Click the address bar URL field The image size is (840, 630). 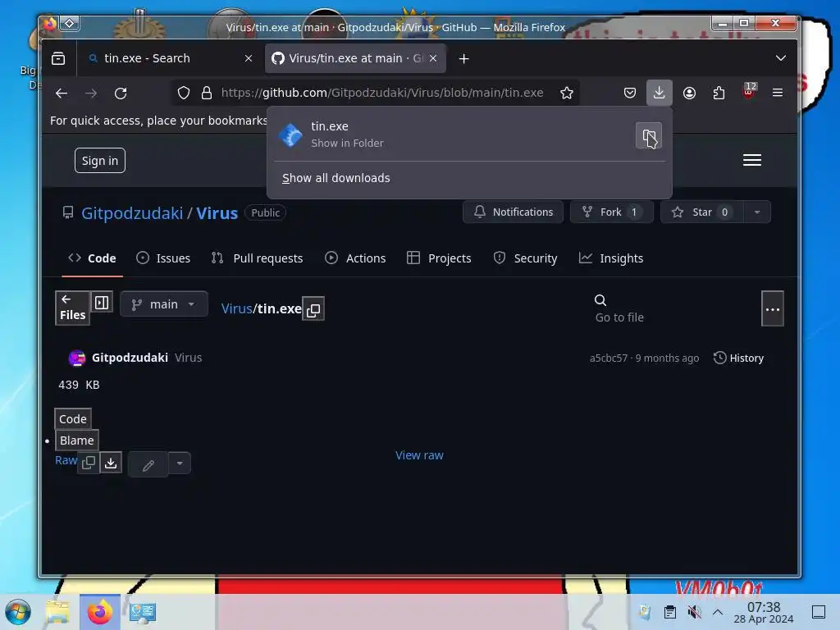point(382,94)
